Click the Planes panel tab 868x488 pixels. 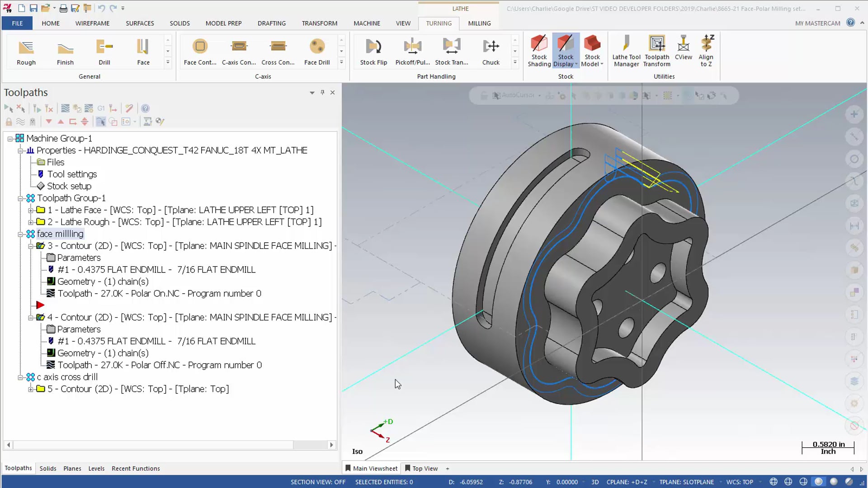[71, 468]
